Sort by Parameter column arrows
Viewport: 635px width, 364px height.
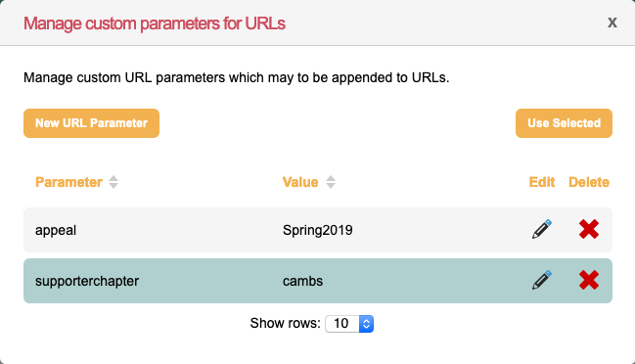(113, 182)
